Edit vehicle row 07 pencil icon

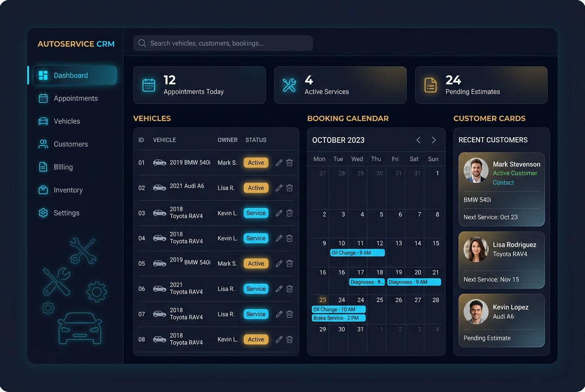point(279,314)
